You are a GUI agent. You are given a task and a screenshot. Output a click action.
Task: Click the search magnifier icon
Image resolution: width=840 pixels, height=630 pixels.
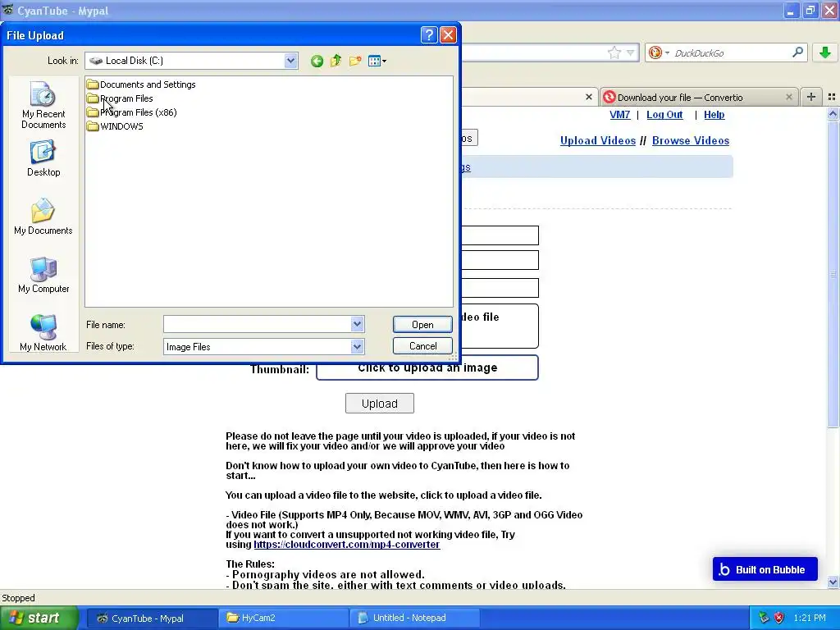point(797,52)
